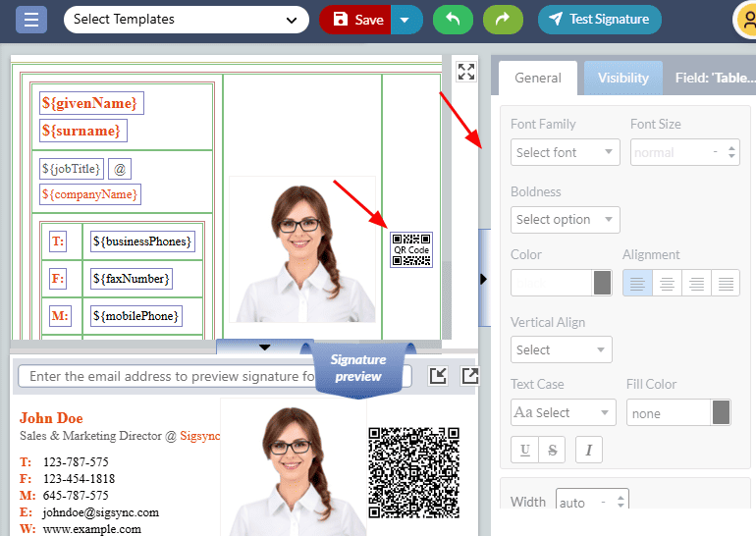Expand the Save options arrow
The height and width of the screenshot is (536, 756).
[x=406, y=20]
